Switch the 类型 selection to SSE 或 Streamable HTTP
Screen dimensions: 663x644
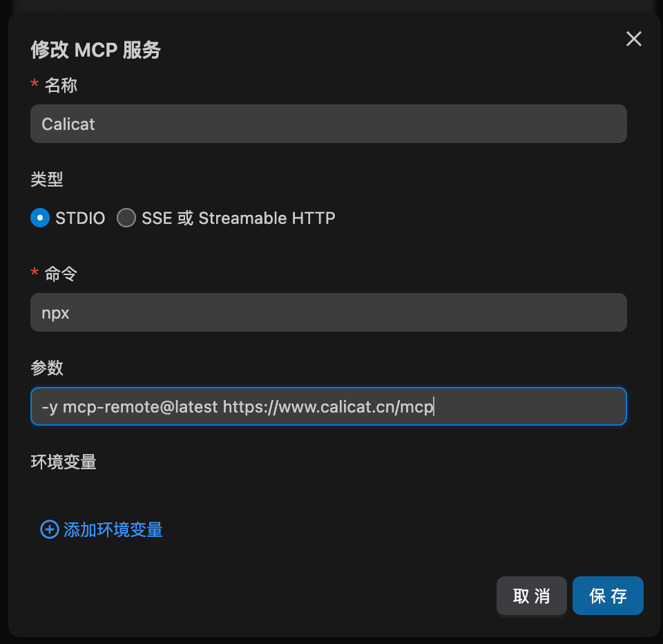[126, 218]
